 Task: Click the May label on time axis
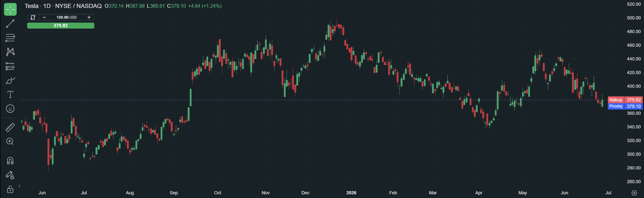(523, 193)
